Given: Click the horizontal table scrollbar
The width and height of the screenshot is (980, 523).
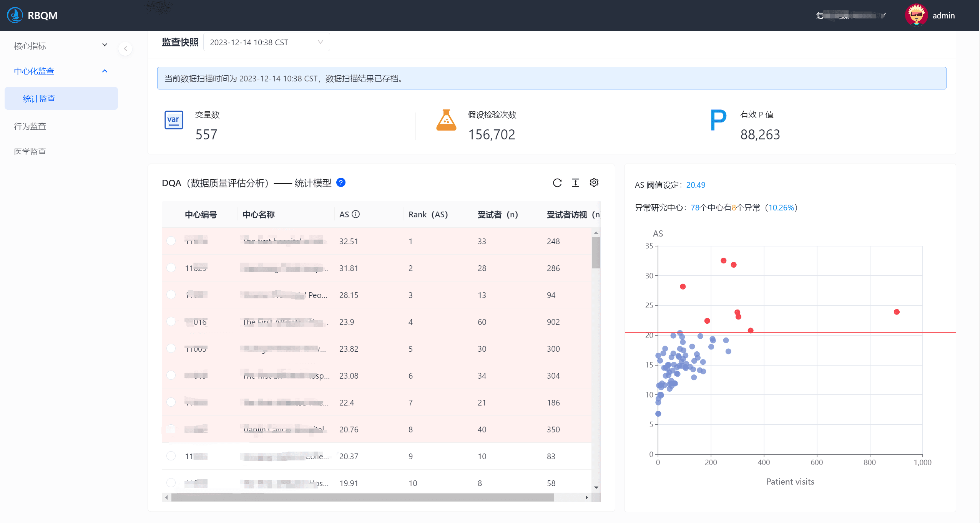Looking at the screenshot, I should click(362, 498).
